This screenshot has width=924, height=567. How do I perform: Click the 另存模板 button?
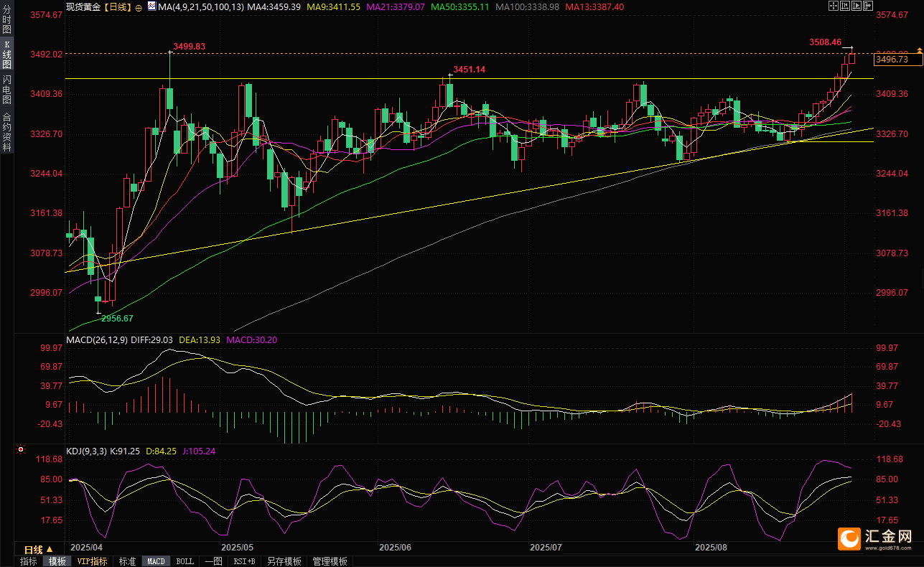click(x=284, y=561)
